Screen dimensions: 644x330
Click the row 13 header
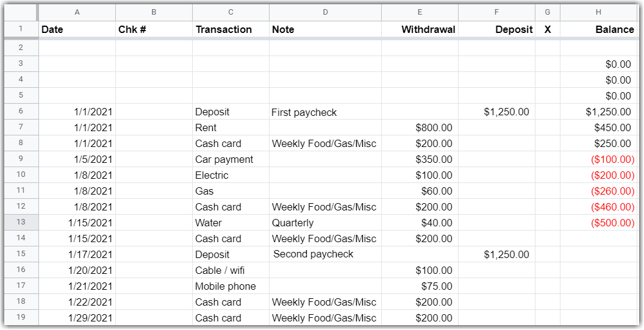click(x=21, y=223)
